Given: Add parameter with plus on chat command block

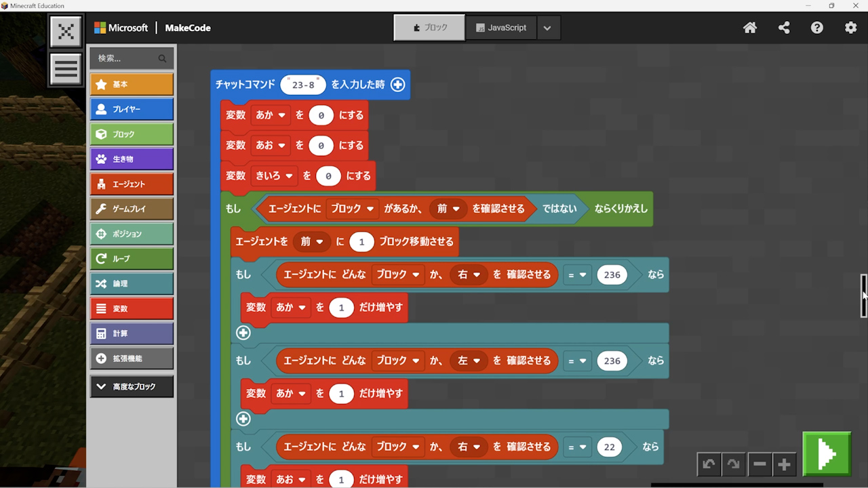Looking at the screenshot, I should click(398, 85).
